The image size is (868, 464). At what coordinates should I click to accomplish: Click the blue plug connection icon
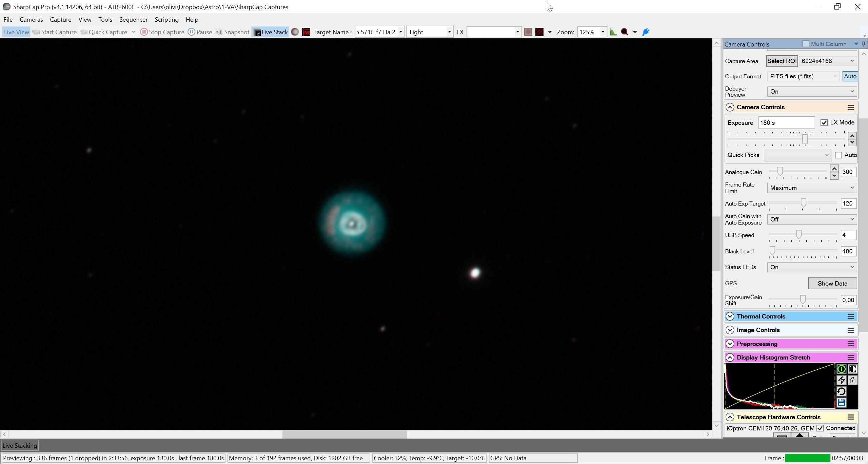pyautogui.click(x=646, y=32)
